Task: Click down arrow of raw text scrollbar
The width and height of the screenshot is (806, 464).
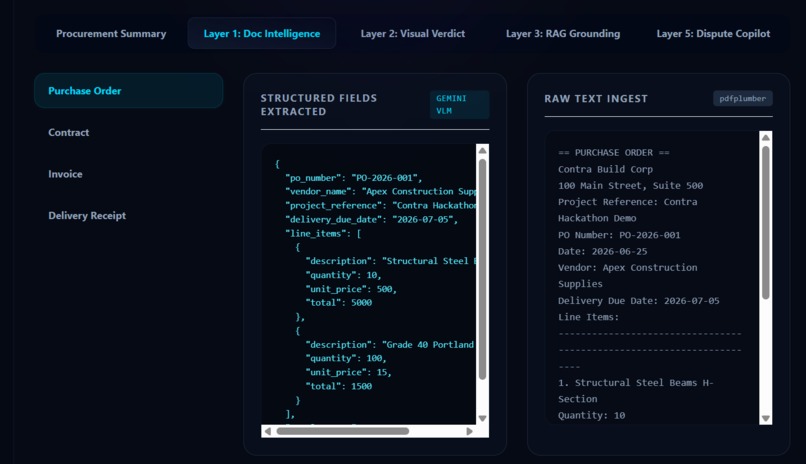Action: (765, 418)
